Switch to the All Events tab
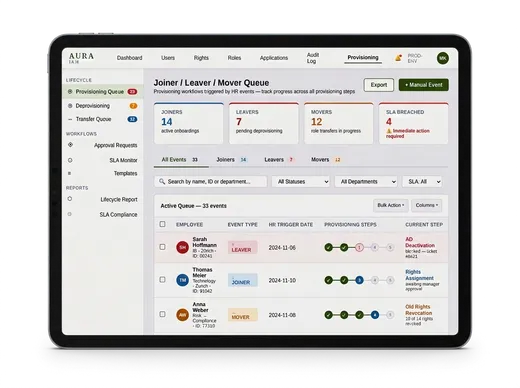This screenshot has width=520, height=388. pyautogui.click(x=180, y=160)
